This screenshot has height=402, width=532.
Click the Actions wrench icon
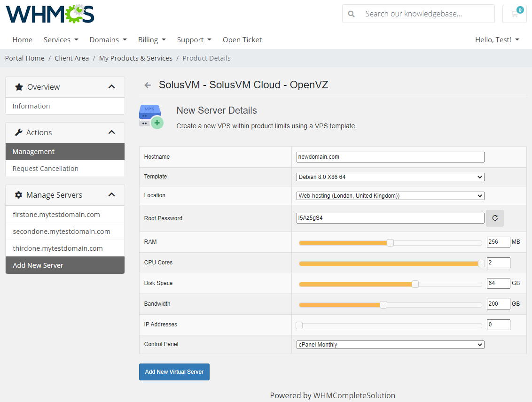coord(19,132)
